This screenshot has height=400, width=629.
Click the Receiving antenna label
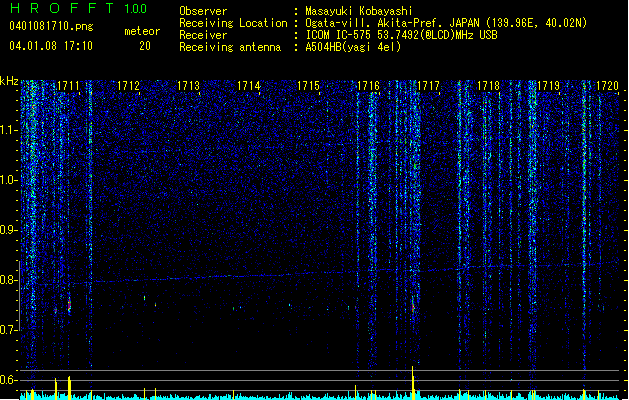pos(230,47)
